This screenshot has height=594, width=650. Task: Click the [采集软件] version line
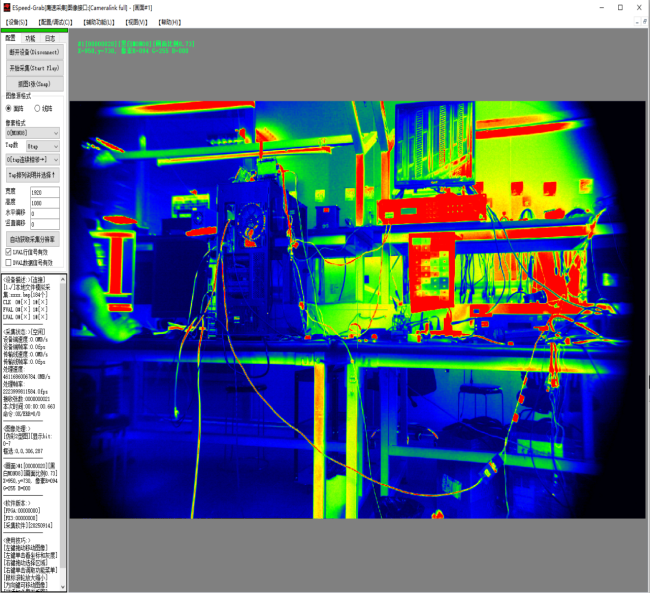[x=28, y=526]
